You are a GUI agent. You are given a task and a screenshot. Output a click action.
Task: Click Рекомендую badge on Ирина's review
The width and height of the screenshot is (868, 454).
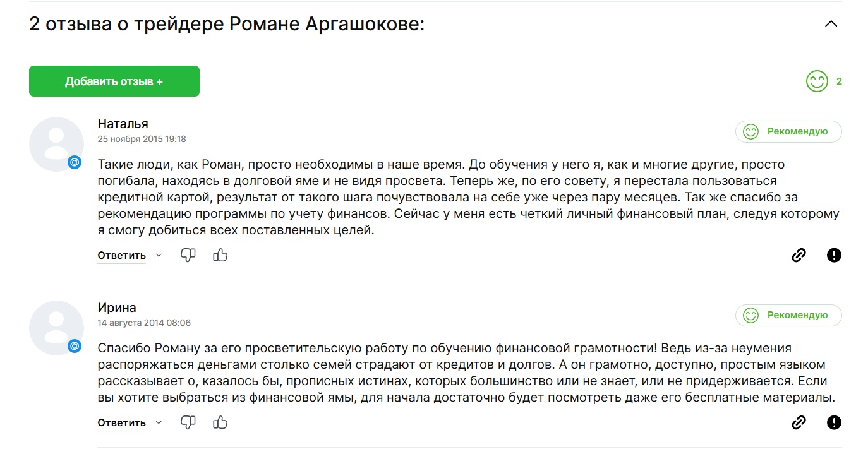[x=788, y=315]
